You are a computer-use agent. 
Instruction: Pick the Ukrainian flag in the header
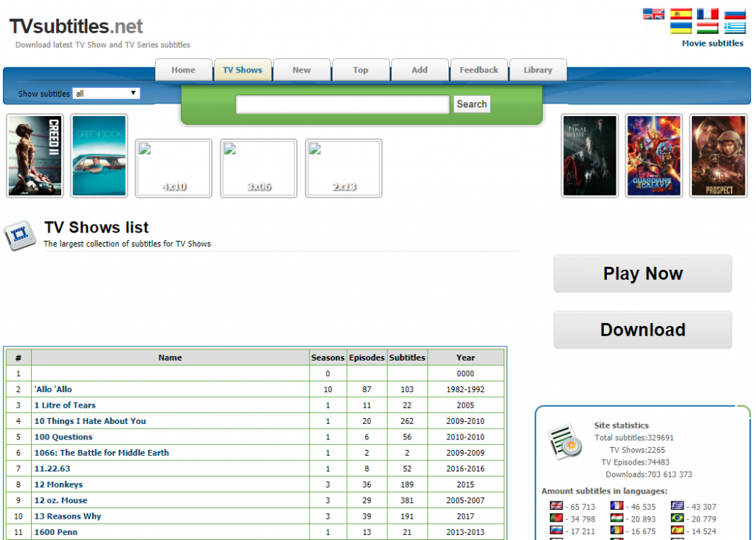coord(681,28)
